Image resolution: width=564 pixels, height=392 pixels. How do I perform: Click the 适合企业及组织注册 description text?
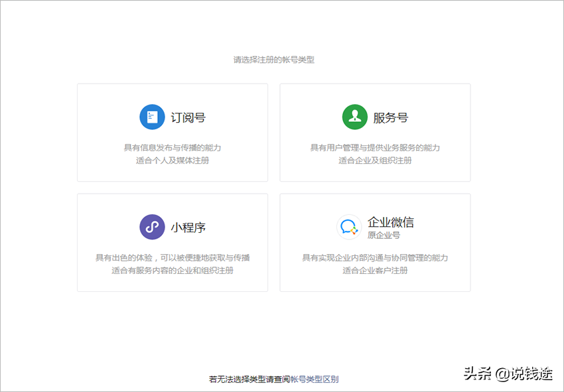375,160
